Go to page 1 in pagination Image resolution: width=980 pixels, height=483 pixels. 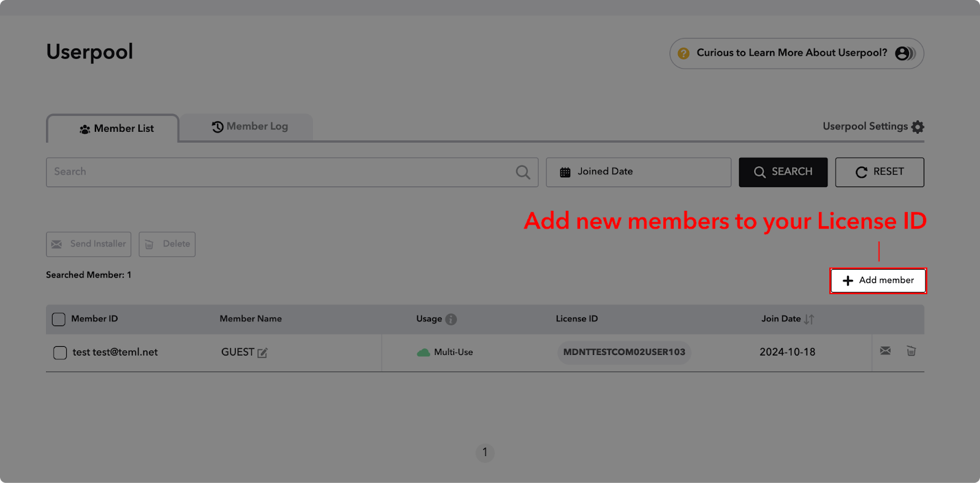click(485, 452)
